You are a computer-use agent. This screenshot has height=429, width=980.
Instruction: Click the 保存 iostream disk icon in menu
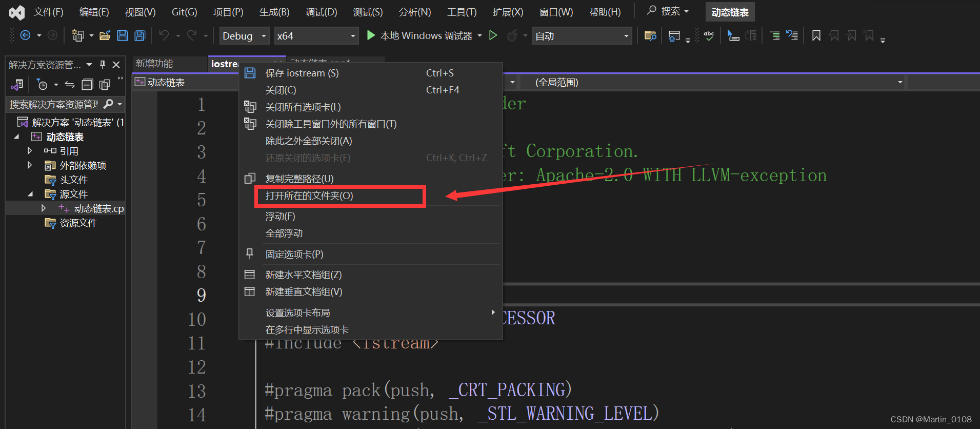click(x=250, y=73)
